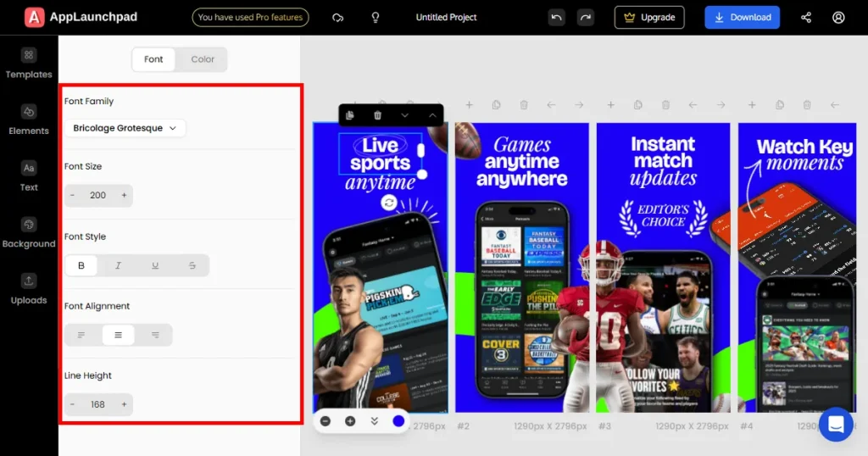Image resolution: width=868 pixels, height=456 pixels.
Task: Open the Templates sidebar panel
Action: point(29,64)
